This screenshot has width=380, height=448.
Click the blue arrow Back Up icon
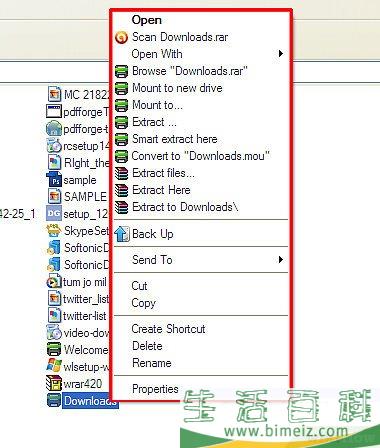[x=121, y=234]
